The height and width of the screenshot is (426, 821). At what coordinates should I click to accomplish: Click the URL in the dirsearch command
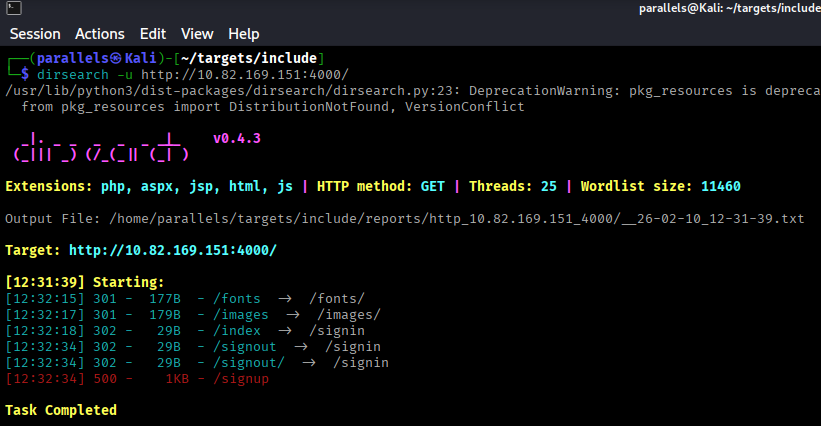click(x=243, y=75)
